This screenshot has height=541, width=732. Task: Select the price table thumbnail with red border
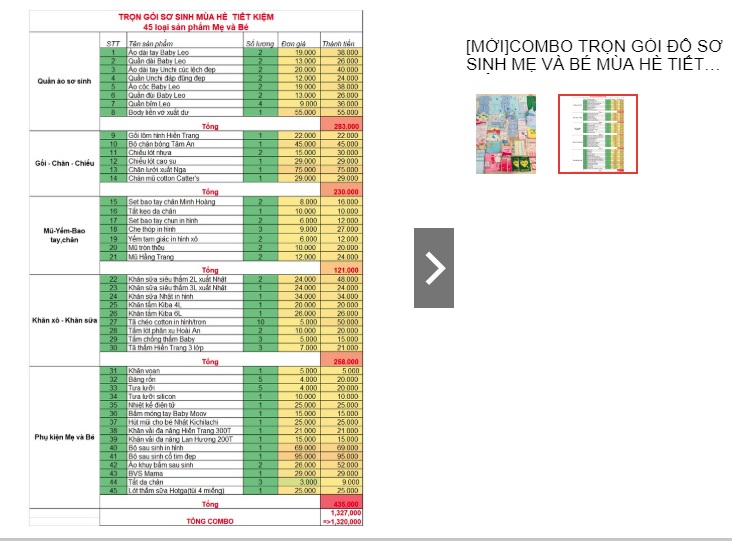[x=598, y=134]
